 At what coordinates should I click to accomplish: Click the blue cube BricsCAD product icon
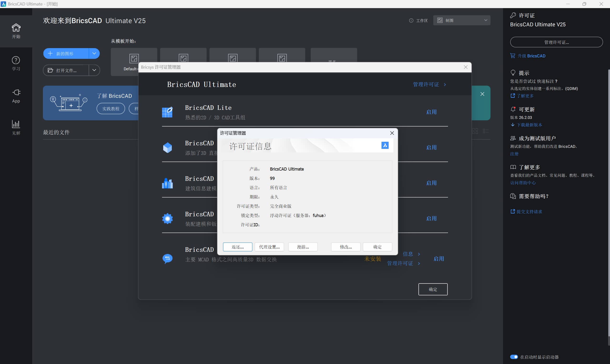coord(167,148)
